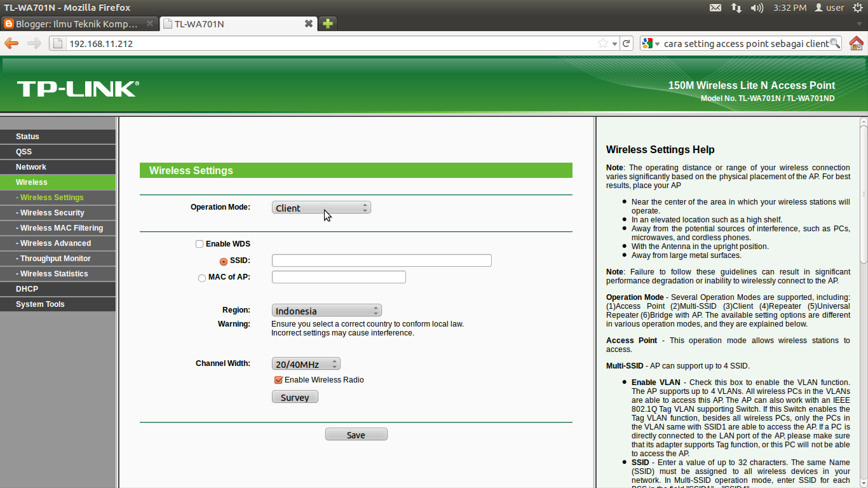Open the Firefox home page icon
The image size is (868, 488).
tap(857, 43)
